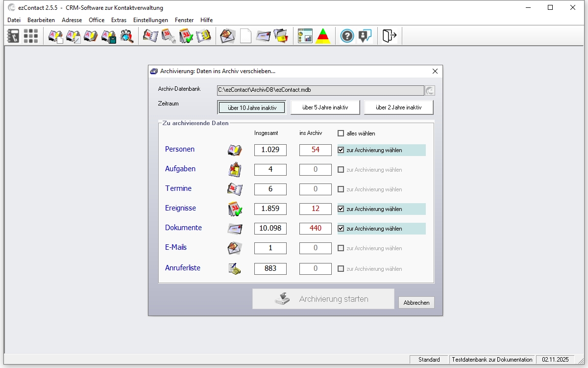This screenshot has height=368, width=588.
Task: Open help via blue question mark icon
Action: [x=347, y=36]
